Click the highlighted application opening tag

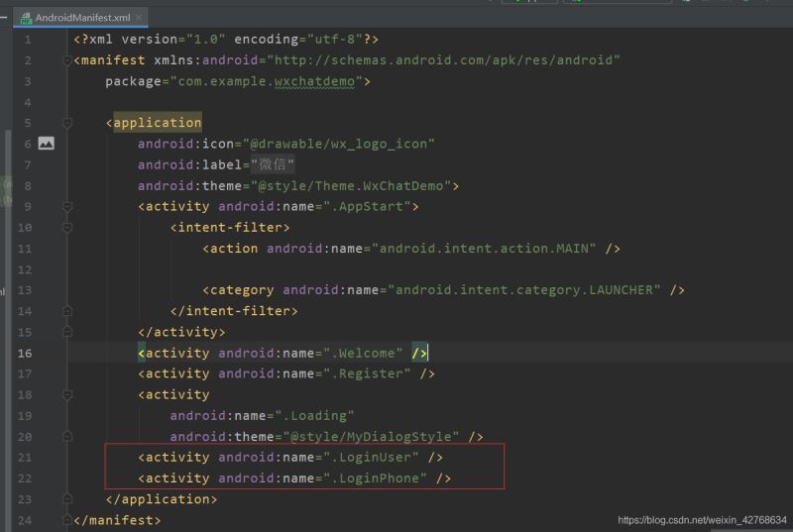[158, 123]
